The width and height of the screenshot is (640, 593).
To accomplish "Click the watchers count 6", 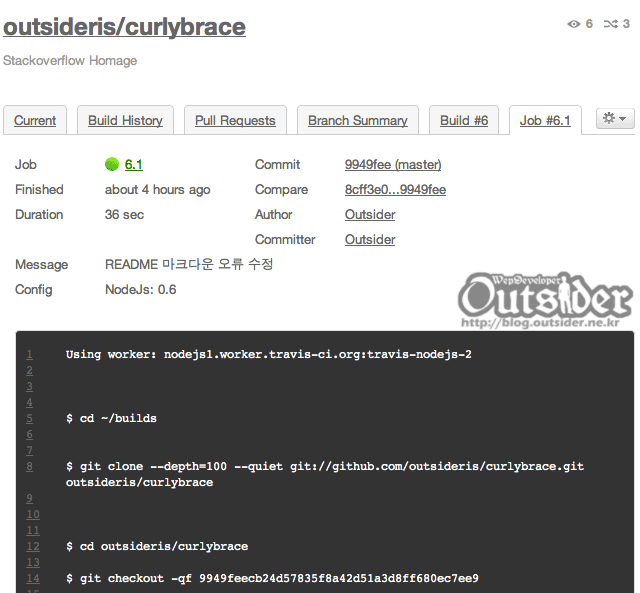I will point(589,24).
